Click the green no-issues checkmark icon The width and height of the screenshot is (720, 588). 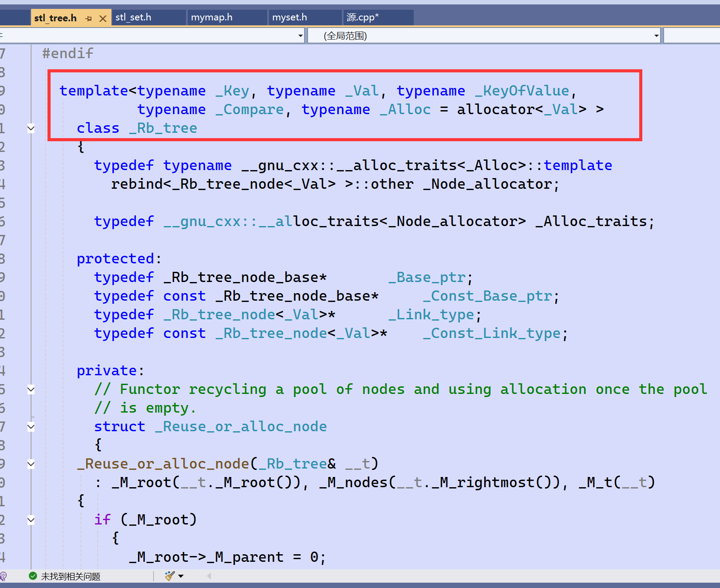point(32,576)
